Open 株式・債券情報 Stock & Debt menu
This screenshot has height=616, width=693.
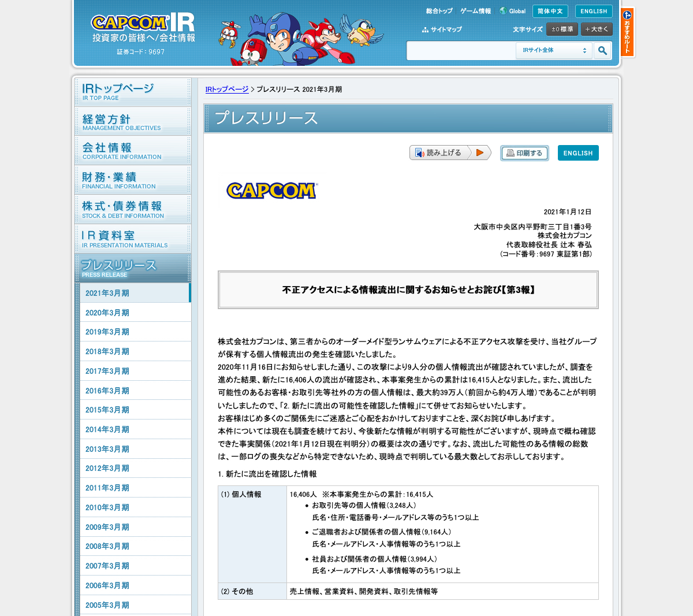tap(133, 210)
